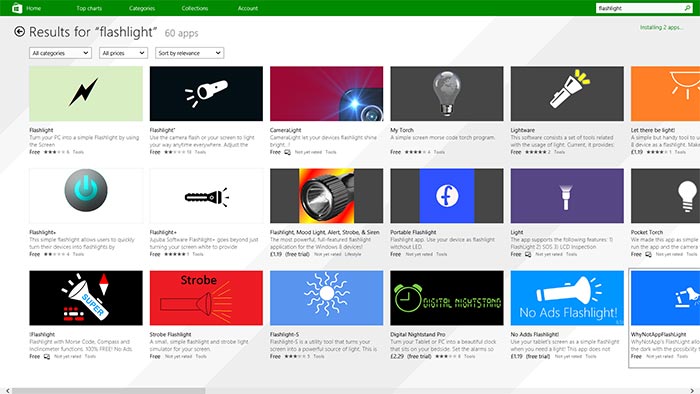700x394 pixels.
Task: Open the Lightware app title
Action: 523,130
